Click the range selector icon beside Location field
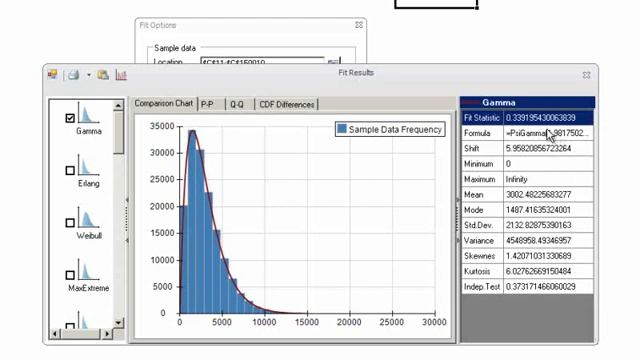The image size is (640, 360). click(333, 62)
